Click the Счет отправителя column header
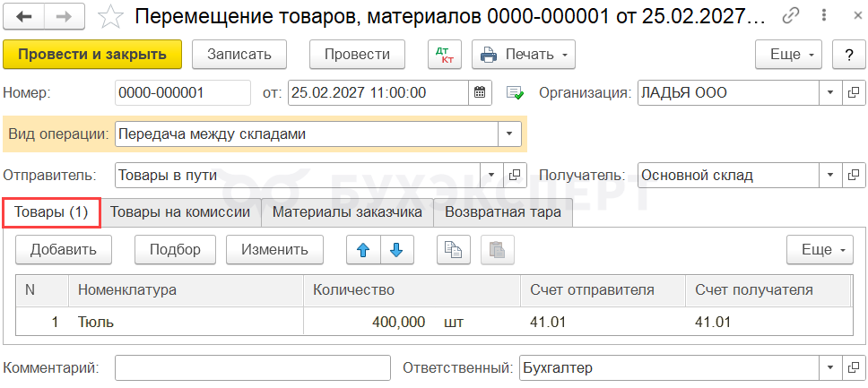Viewport: 868px width, 388px height. (603, 290)
